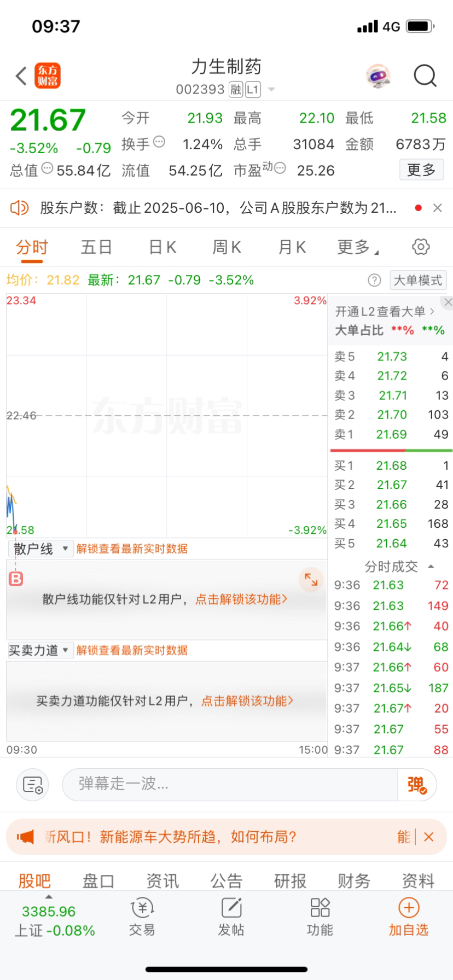Screen dimensions: 453x980
Task: Switch to the 盘口 tab
Action: (98, 880)
